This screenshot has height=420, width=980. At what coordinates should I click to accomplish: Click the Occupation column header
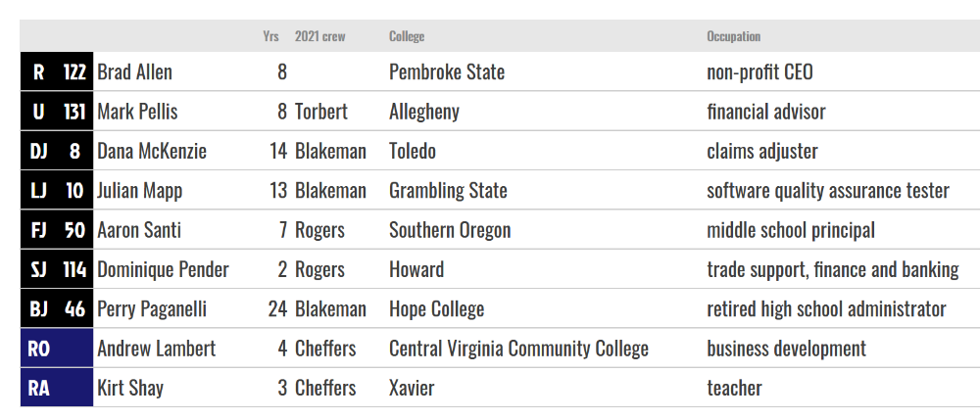tap(734, 36)
